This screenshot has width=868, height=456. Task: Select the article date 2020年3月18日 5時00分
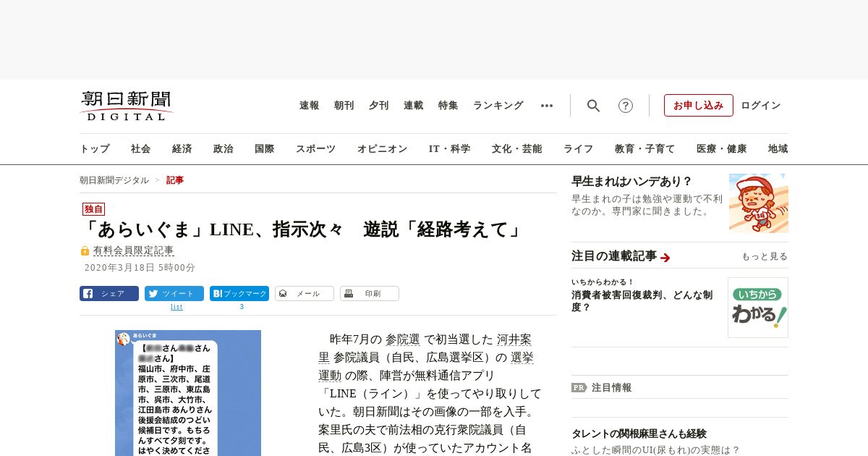(140, 268)
